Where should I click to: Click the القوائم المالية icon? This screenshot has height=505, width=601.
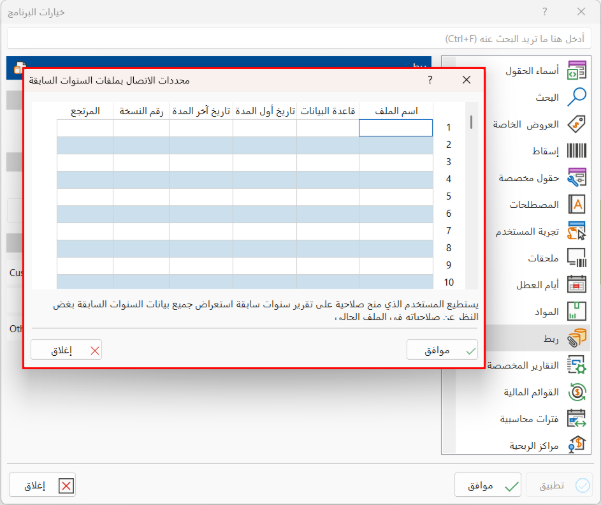[576, 391]
